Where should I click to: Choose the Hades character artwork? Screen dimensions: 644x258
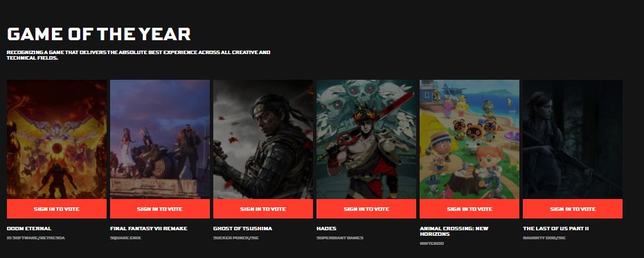[366, 139]
